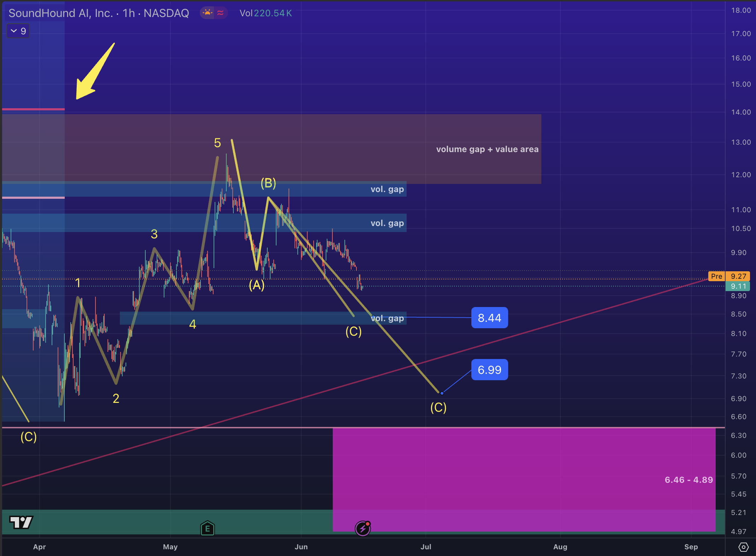Click the Vol 220.54K indicator legend
This screenshot has width=756, height=556.
pyautogui.click(x=266, y=13)
